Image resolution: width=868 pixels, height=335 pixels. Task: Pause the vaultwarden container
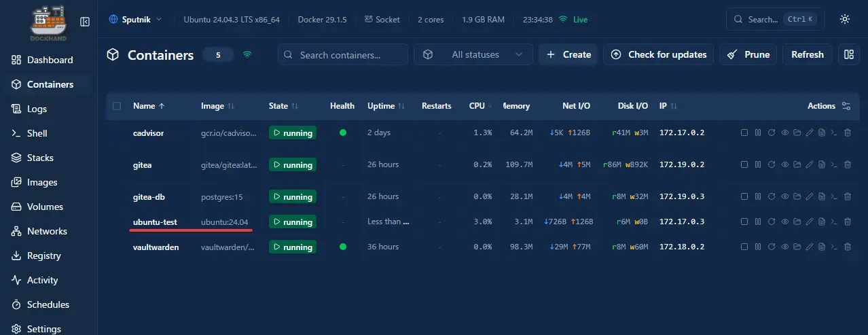pyautogui.click(x=758, y=247)
